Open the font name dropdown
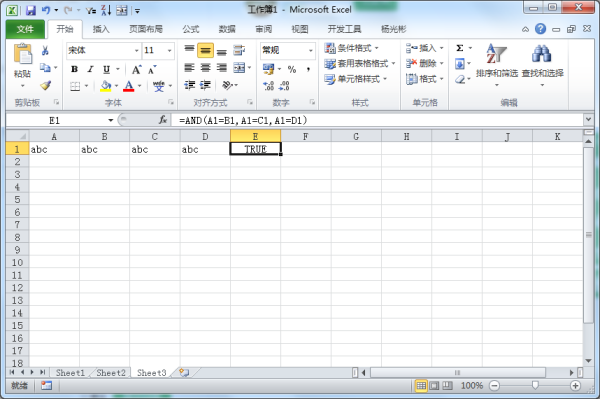Viewport: 600px width, 399px height. coord(137,50)
